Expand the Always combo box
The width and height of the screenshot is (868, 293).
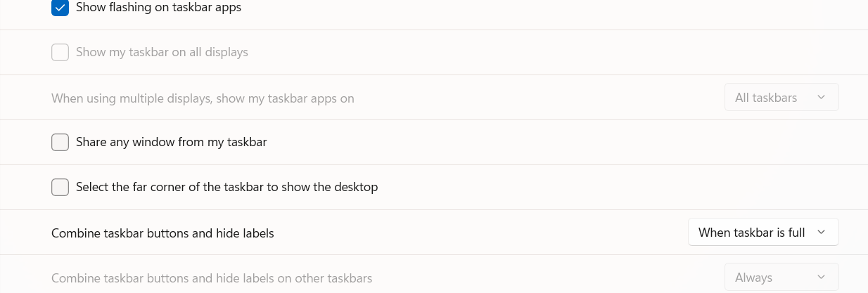(x=781, y=277)
